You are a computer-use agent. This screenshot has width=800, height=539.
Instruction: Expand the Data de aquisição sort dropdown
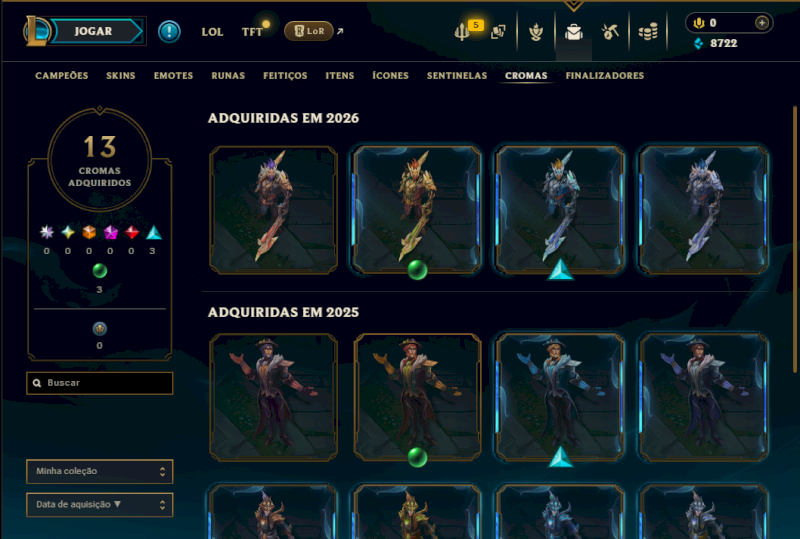tap(99, 505)
